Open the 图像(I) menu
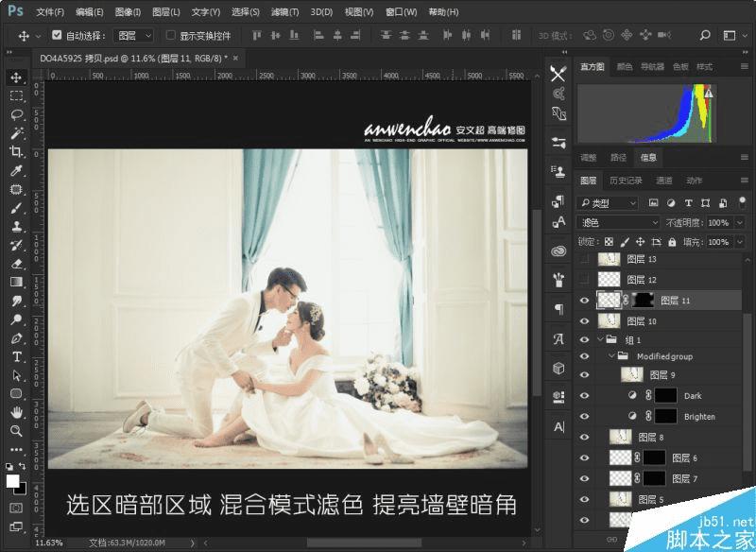Image resolution: width=756 pixels, height=552 pixels. pyautogui.click(x=129, y=12)
